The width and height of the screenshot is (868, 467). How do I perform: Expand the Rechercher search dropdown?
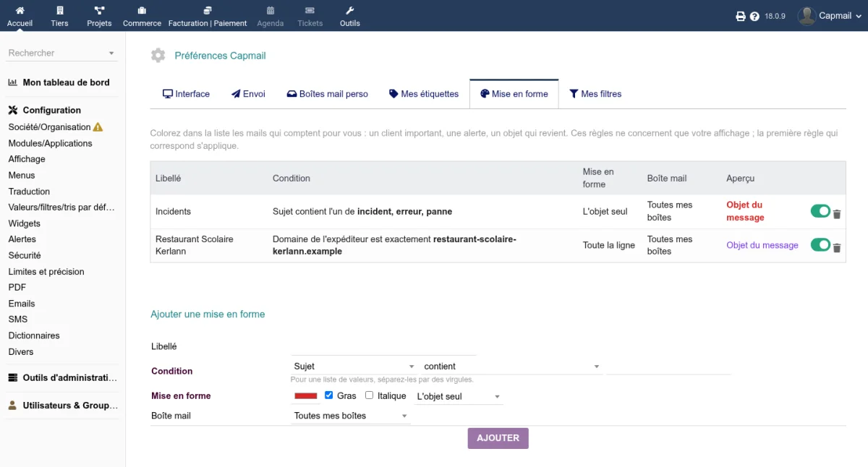[x=61, y=53]
